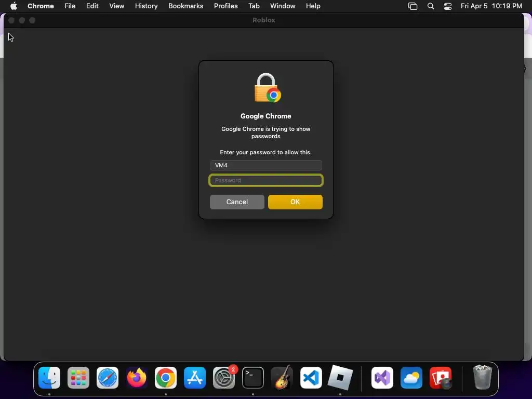Open Google Chrome dock icon

pyautogui.click(x=166, y=378)
